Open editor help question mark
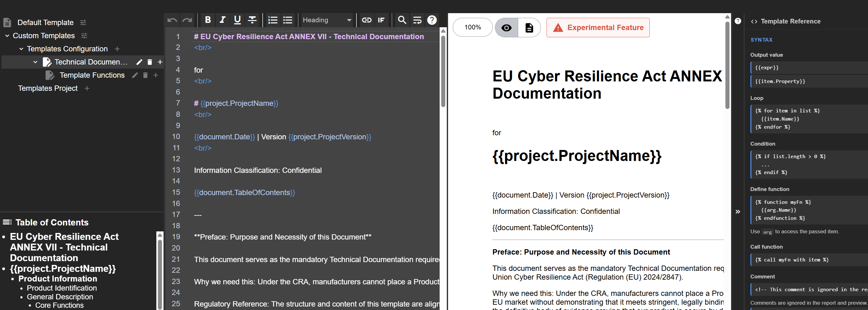 tap(431, 20)
